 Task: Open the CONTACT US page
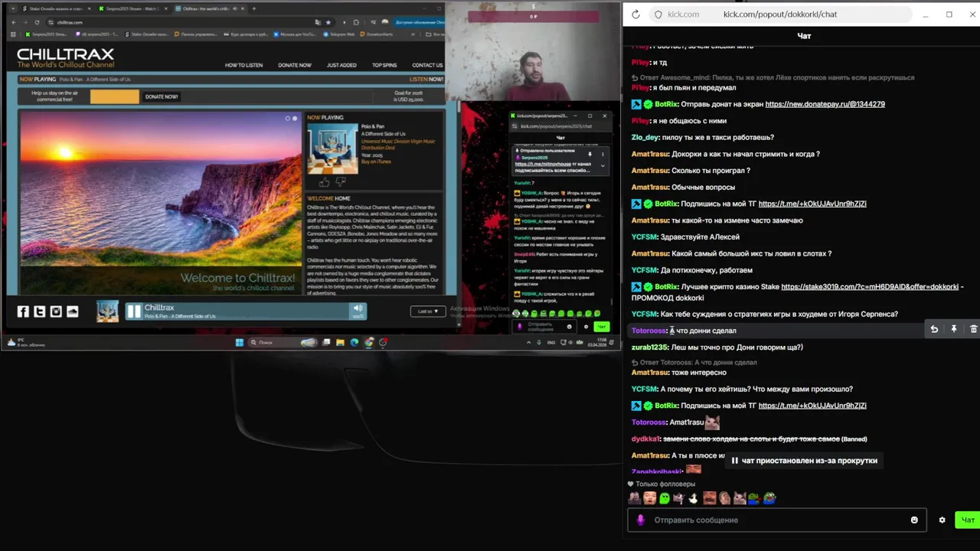[427, 65]
